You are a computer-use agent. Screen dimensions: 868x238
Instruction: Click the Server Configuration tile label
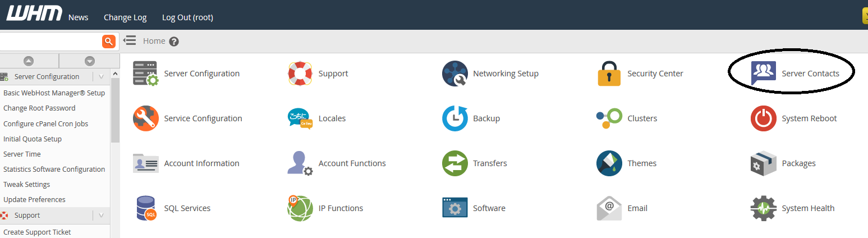202,74
